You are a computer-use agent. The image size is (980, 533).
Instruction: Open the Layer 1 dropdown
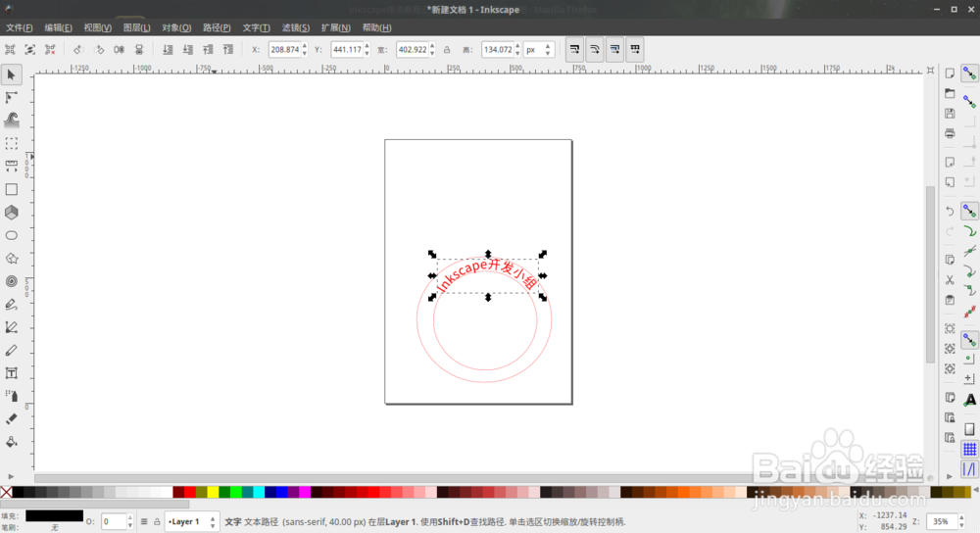tap(191, 522)
